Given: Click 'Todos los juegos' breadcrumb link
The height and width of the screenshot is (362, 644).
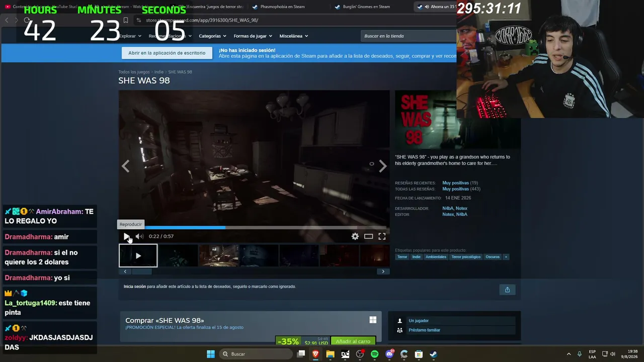Looking at the screenshot, I should [134, 72].
